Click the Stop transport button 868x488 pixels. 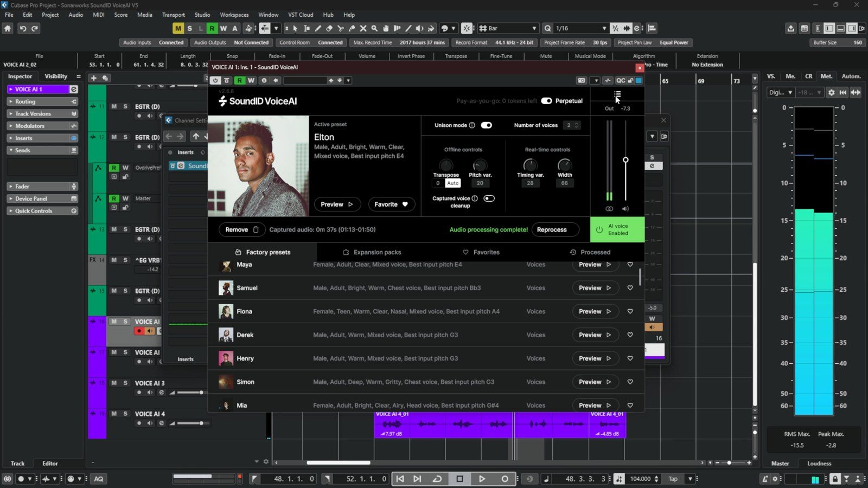[459, 479]
